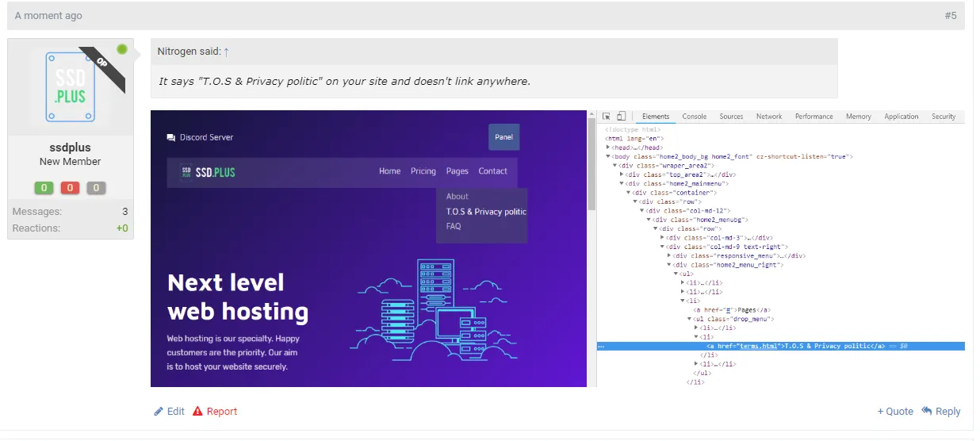980x441 pixels.
Task: Click the post number #5 link
Action: point(951,16)
